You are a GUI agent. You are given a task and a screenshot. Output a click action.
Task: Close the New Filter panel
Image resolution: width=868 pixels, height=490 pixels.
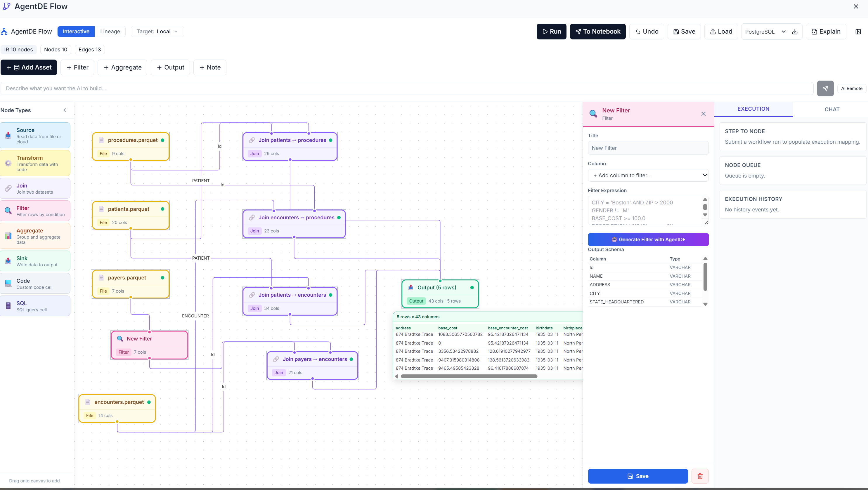pyautogui.click(x=703, y=114)
